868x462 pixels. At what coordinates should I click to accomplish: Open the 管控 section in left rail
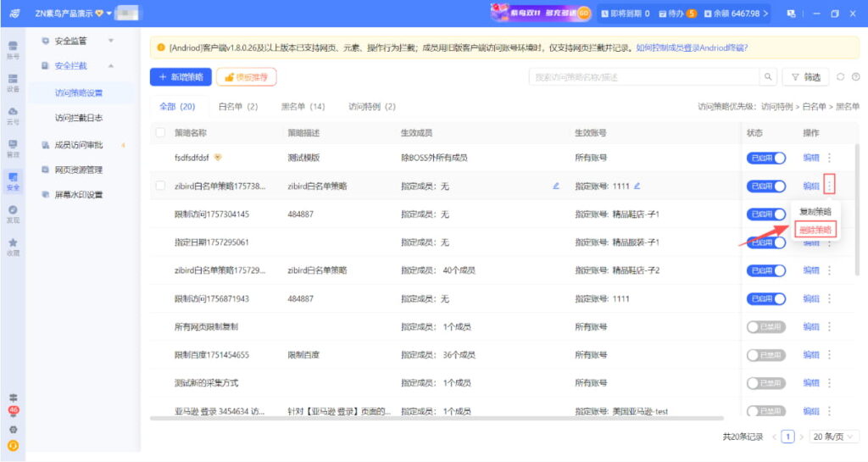[13, 148]
